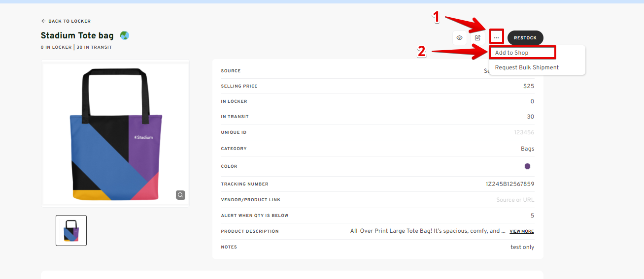Click the Unique ID field 123456
The width and height of the screenshot is (644, 279).
524,132
